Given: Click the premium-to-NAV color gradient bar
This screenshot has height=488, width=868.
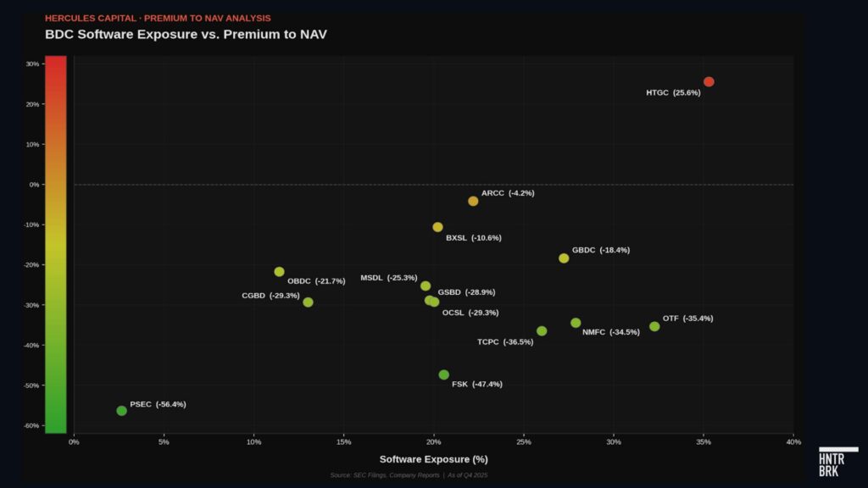Looking at the screenshot, I should (55, 244).
